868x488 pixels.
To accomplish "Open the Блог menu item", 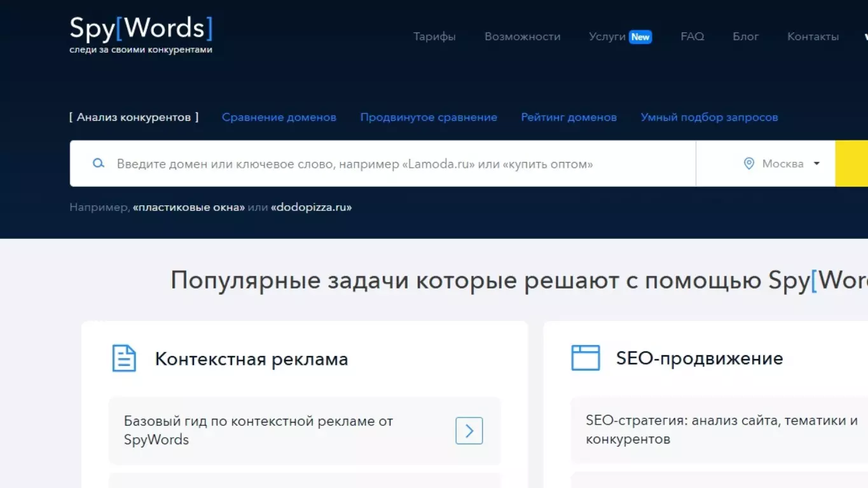I will pyautogui.click(x=746, y=37).
